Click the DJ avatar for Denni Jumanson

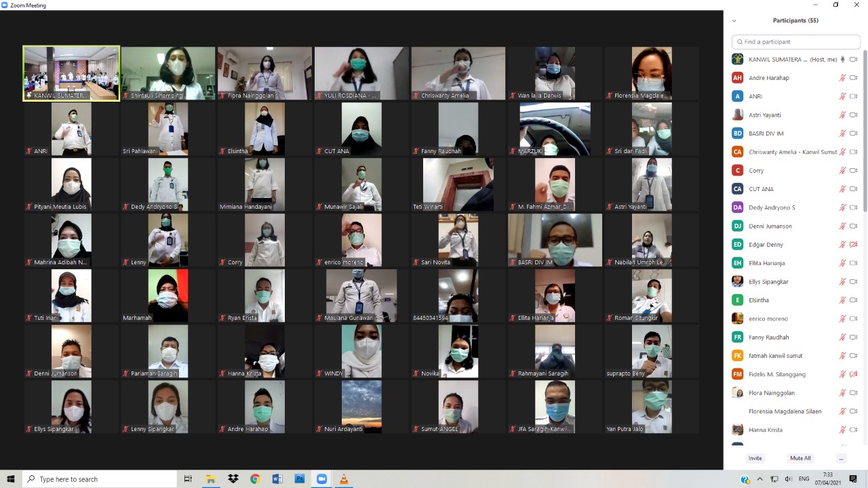pyautogui.click(x=737, y=226)
